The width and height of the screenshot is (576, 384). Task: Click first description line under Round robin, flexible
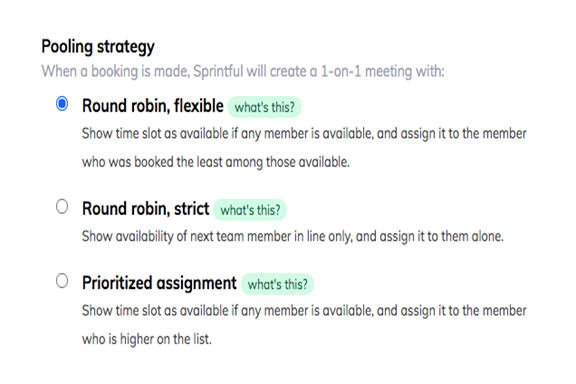point(304,134)
